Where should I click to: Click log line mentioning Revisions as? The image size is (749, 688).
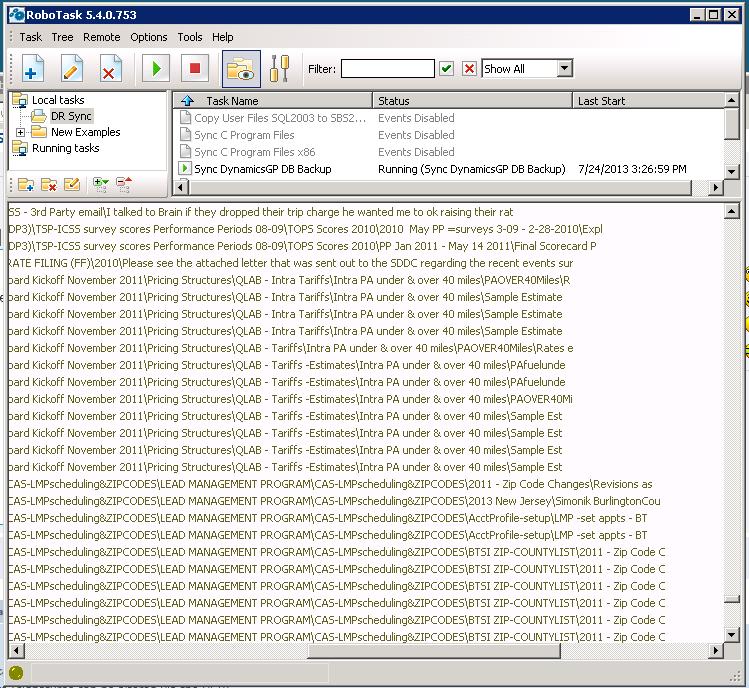click(331, 484)
